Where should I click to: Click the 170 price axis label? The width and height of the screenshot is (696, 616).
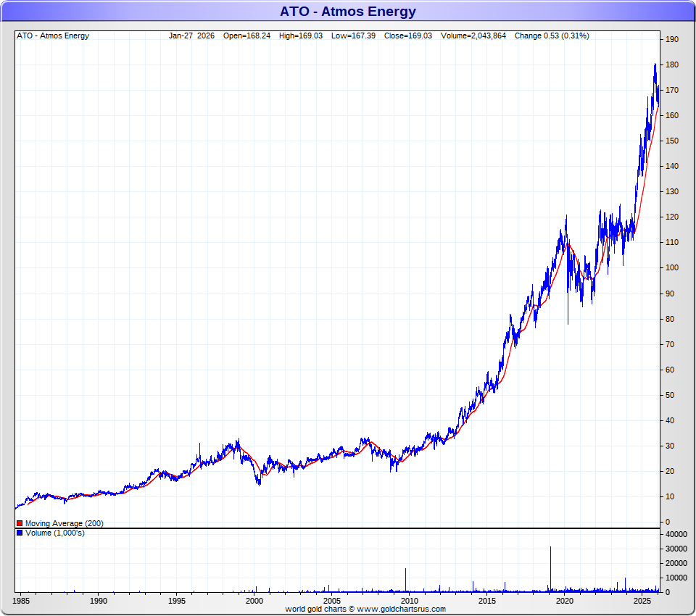pyautogui.click(x=672, y=90)
